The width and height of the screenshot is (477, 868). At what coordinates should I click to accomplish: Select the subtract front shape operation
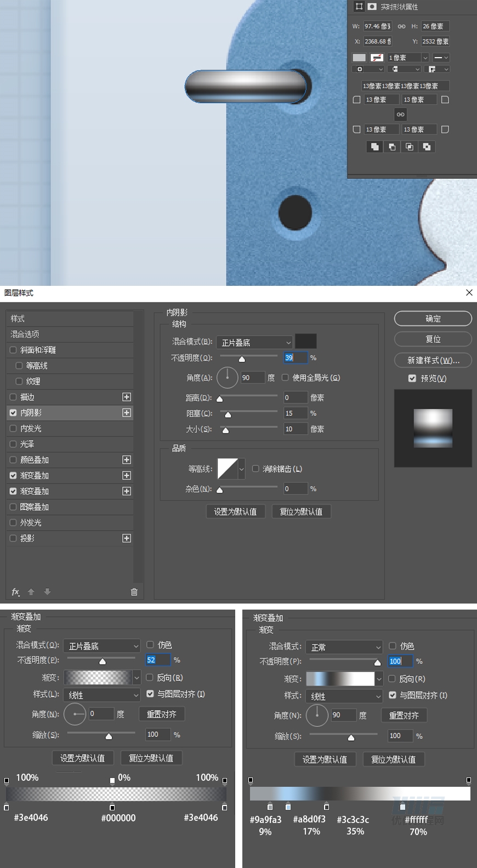click(392, 146)
